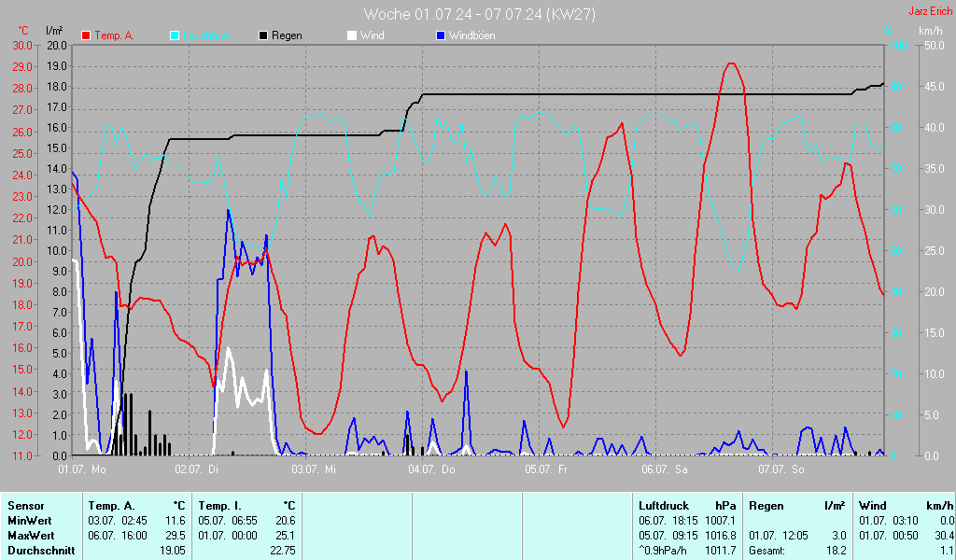Click the white Wind legend square
956x560 pixels.
pyautogui.click(x=352, y=35)
